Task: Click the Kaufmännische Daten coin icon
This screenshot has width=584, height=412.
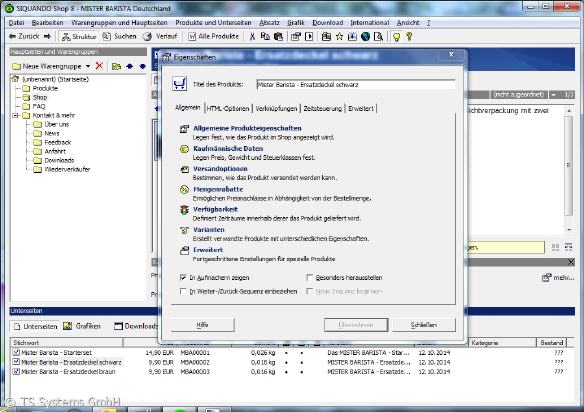Action: click(184, 149)
